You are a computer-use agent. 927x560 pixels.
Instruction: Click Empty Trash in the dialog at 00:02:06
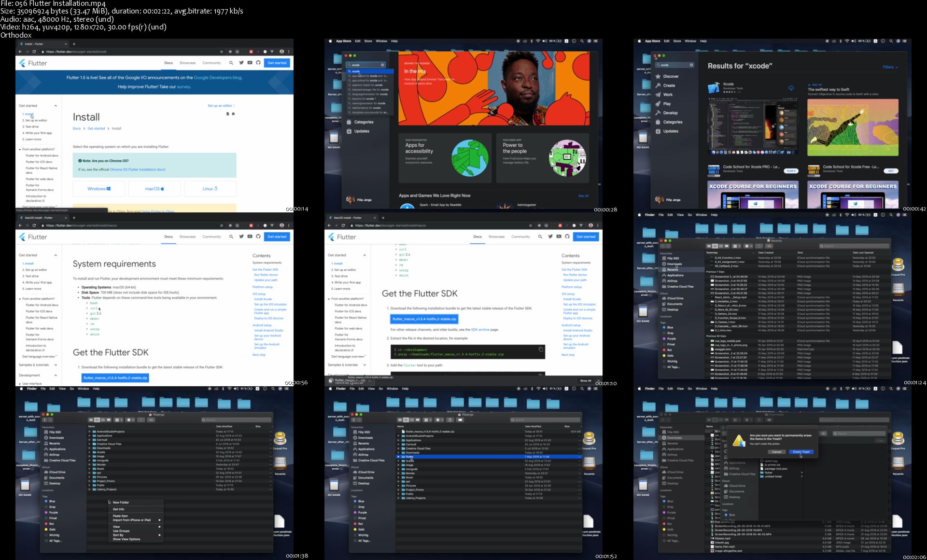801,452
